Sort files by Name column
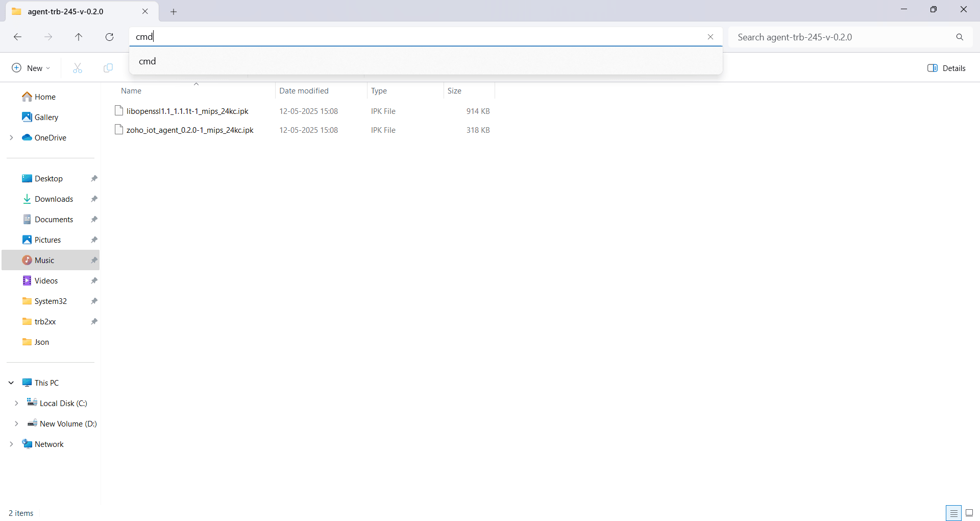The width and height of the screenshot is (980, 521). tap(131, 91)
